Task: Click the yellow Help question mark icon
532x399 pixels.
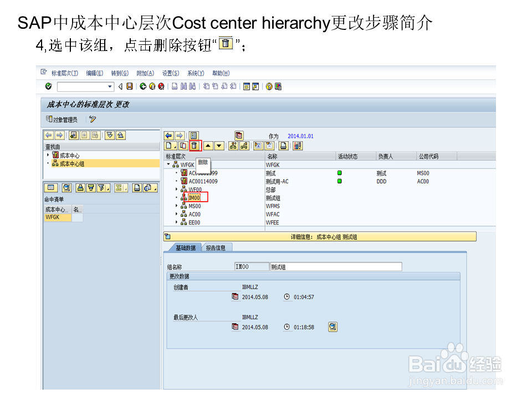Action: [x=269, y=86]
